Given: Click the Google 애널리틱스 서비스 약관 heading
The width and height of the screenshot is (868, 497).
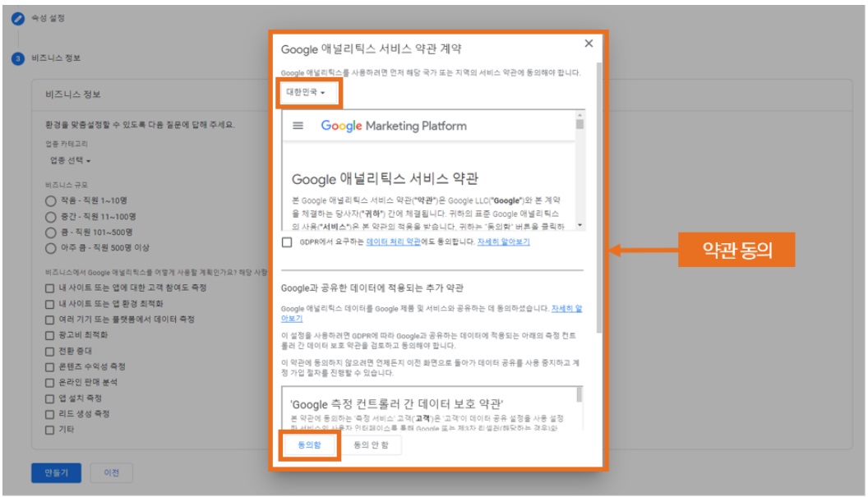Looking at the screenshot, I should click(385, 179).
